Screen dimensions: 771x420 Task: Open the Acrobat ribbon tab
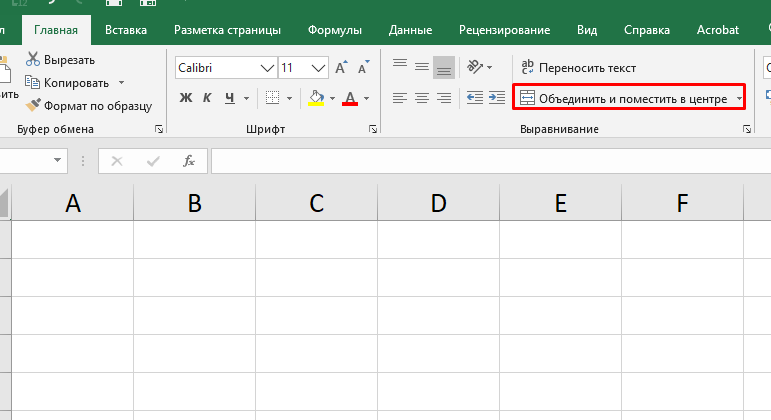[717, 30]
